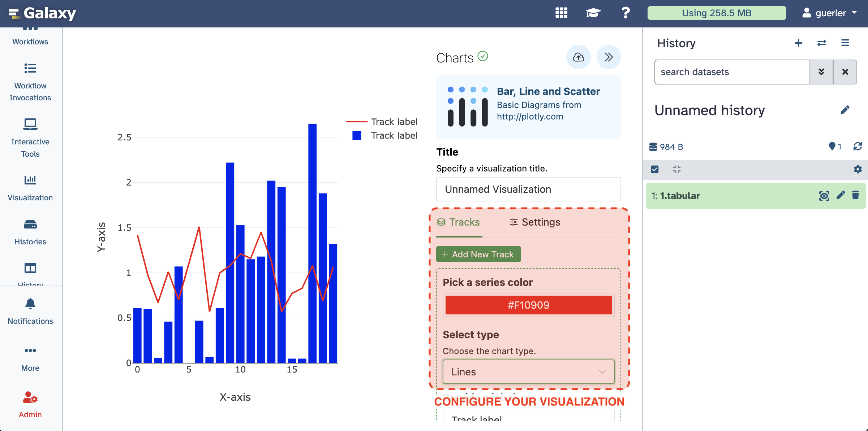This screenshot has height=431, width=868.
Task: Open the Visualization sidebar item
Action: (30, 188)
